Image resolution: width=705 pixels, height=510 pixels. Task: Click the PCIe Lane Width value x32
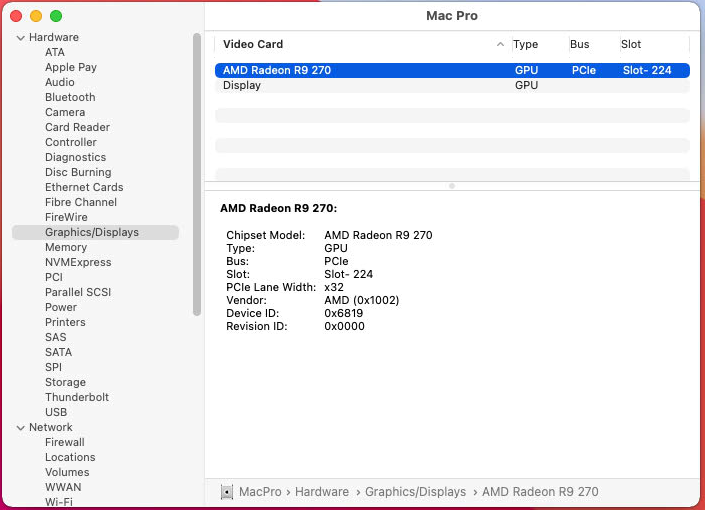coord(334,287)
